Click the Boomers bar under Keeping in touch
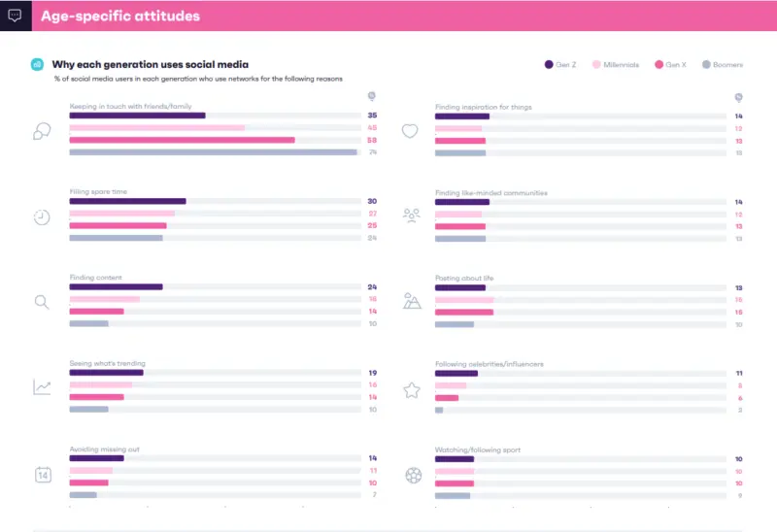Screen dimensions: 777x532 pos(213,152)
